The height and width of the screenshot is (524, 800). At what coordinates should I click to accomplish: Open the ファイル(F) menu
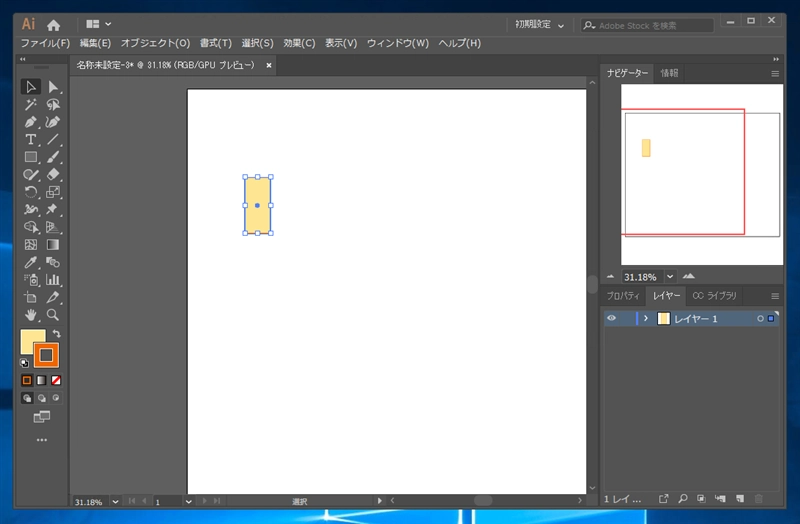(x=45, y=43)
